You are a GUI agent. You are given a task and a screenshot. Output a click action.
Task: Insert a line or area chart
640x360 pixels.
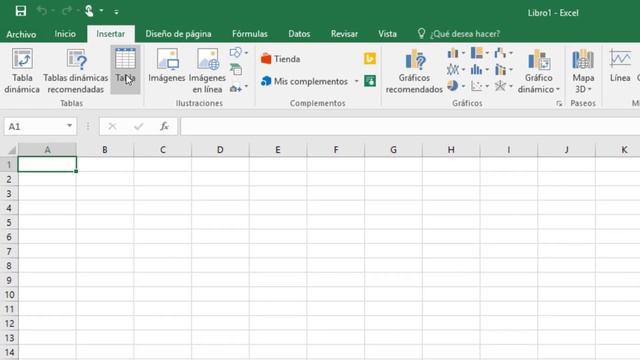(x=456, y=69)
